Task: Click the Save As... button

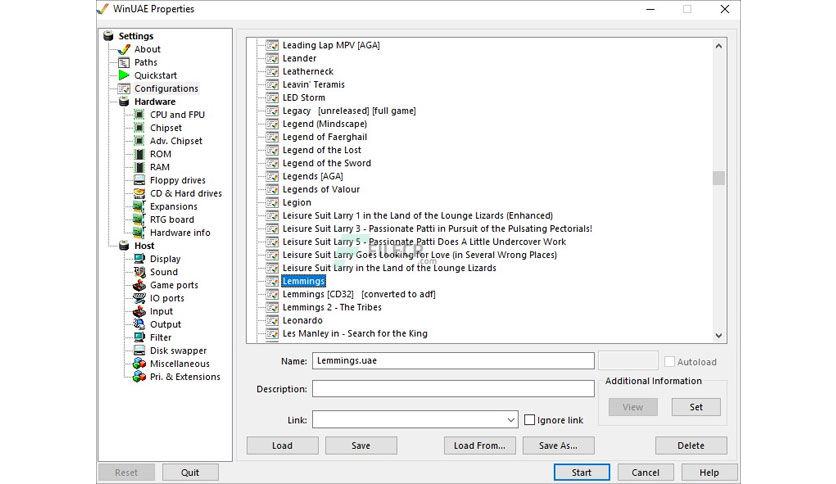Action: tap(559, 446)
